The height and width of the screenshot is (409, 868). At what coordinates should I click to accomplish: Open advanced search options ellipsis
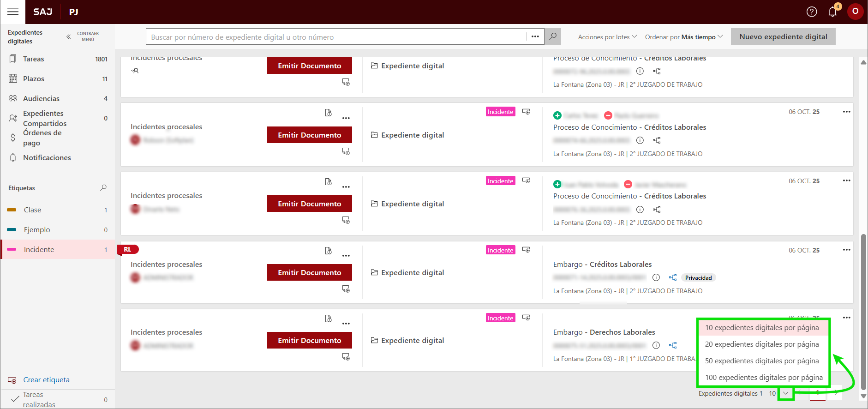(535, 36)
